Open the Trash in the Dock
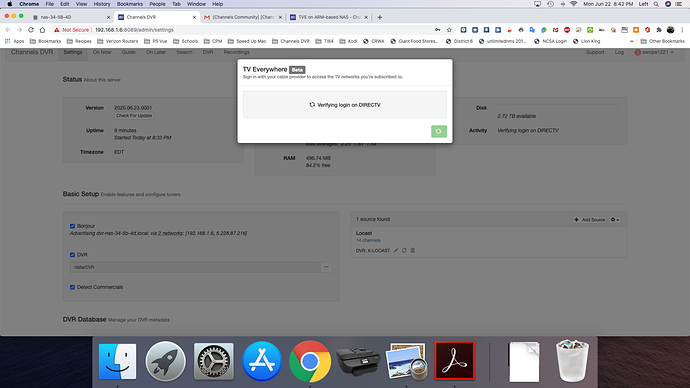Screen dimensions: 690x388 [572, 360]
